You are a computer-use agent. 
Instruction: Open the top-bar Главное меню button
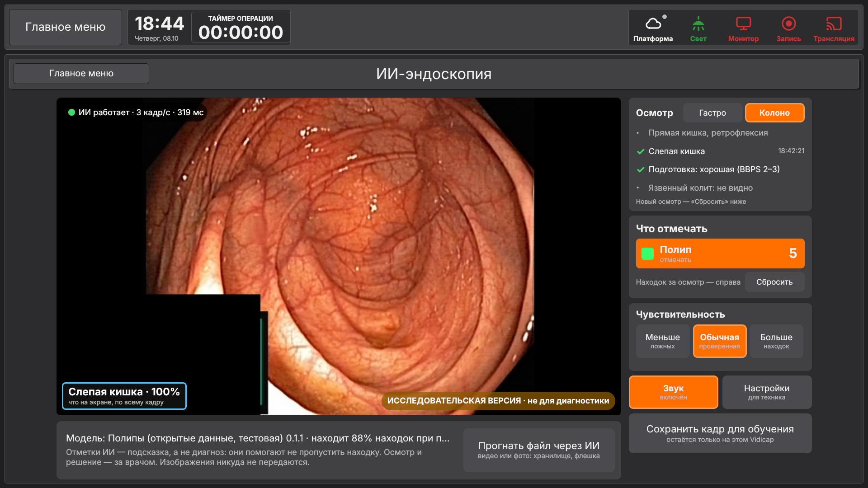pos(66,27)
